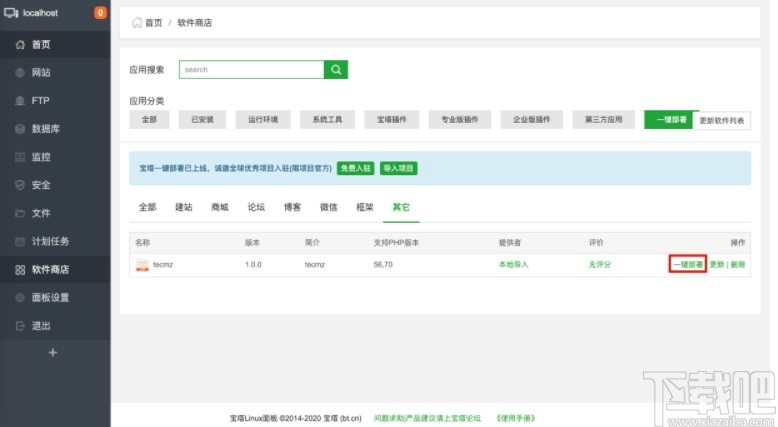778x427 pixels.
Task: Click 首页 breadcrumb link
Action: click(154, 23)
